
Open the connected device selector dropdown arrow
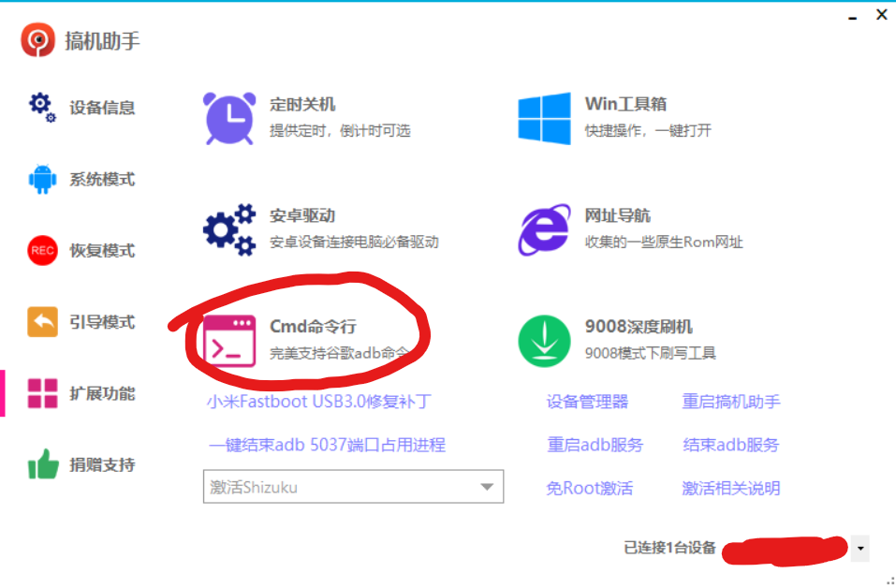[859, 549]
